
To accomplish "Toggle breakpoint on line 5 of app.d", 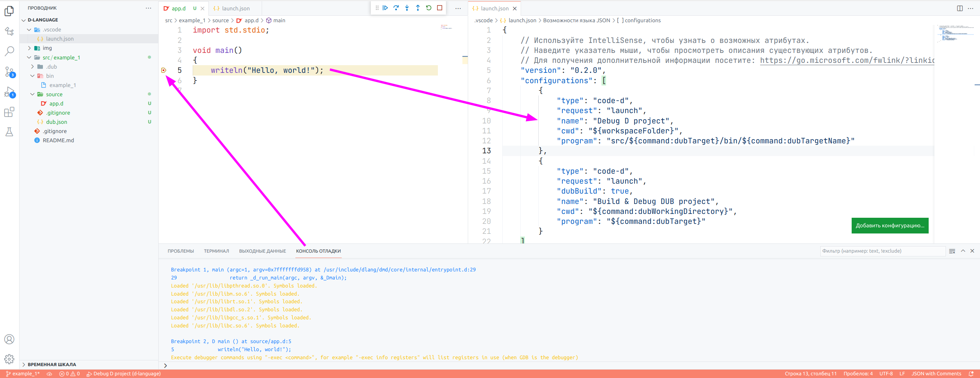I will tap(164, 70).
